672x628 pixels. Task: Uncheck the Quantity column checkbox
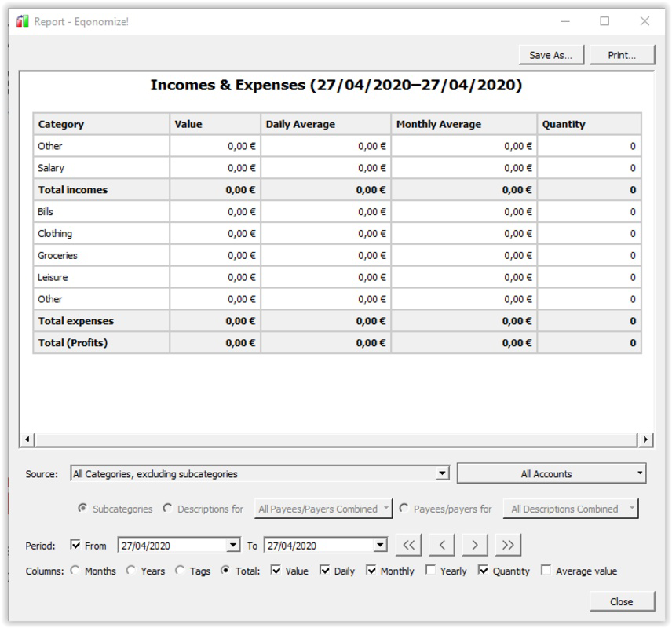[x=483, y=571]
